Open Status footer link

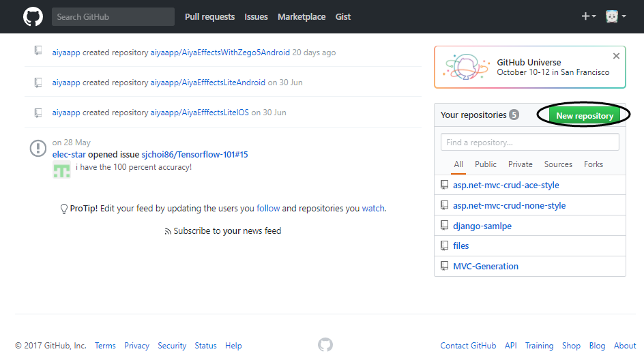click(206, 346)
